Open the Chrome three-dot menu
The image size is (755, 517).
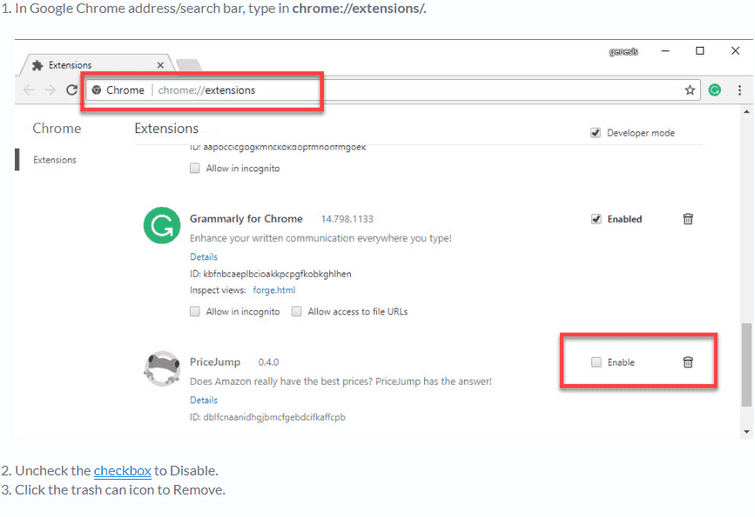pyautogui.click(x=740, y=90)
